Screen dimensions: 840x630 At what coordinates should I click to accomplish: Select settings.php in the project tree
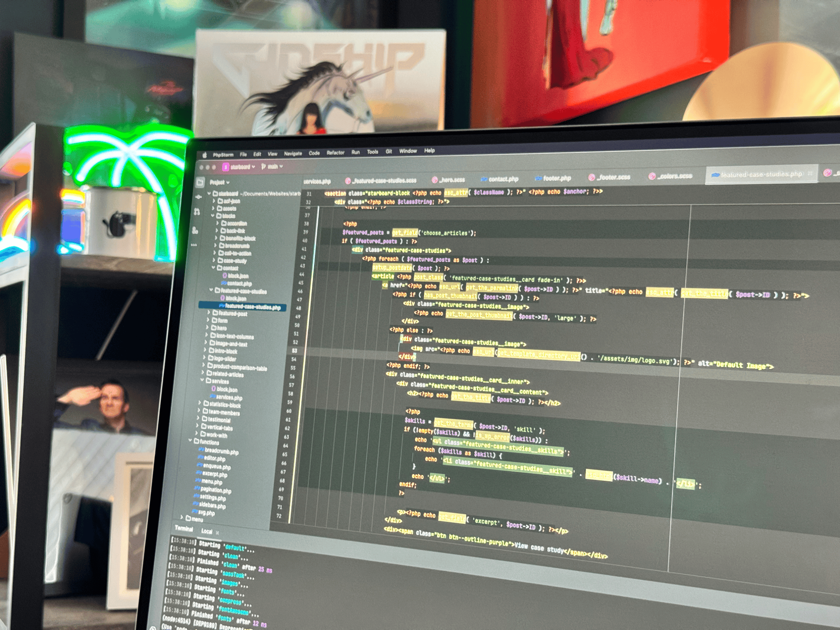(210, 497)
